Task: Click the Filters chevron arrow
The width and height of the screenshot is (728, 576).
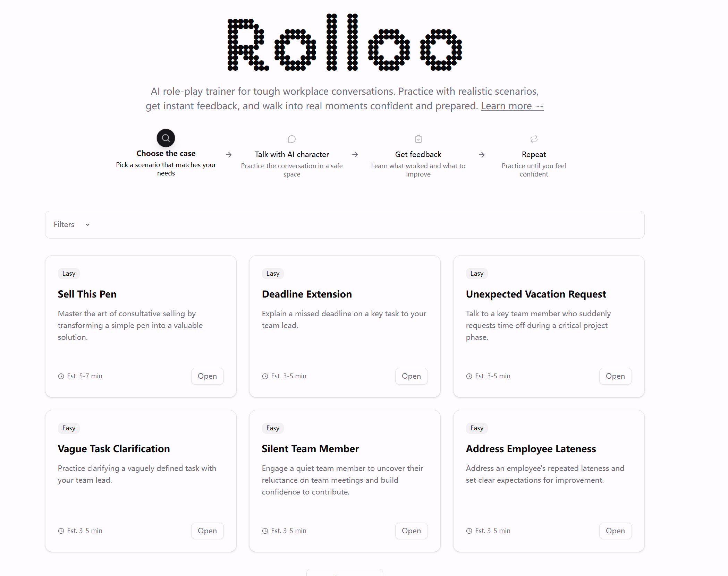Action: (88, 225)
